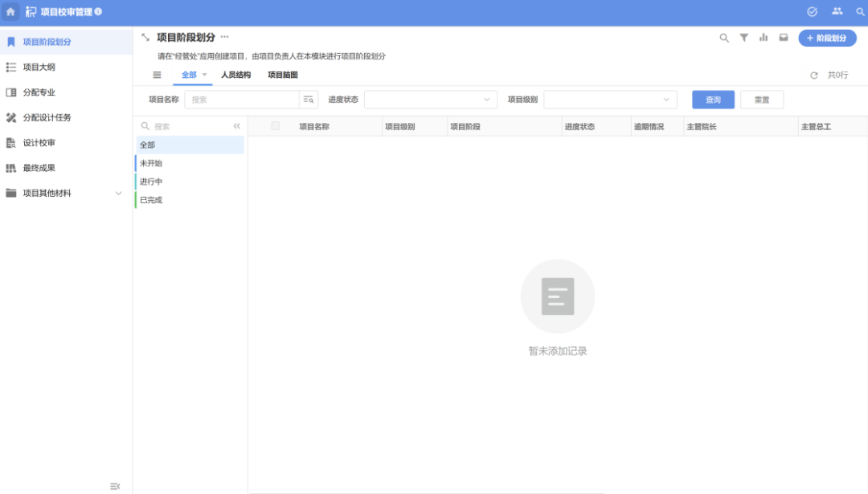Click the refresh icon beside 共0行

pyautogui.click(x=813, y=76)
